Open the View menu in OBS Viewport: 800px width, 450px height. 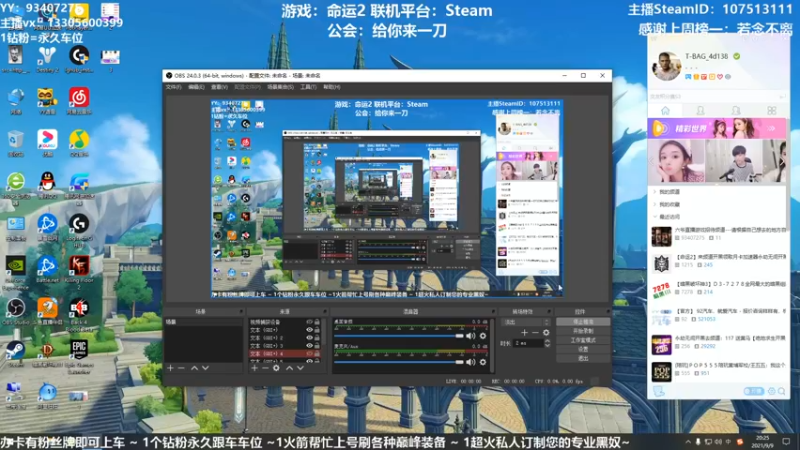pyautogui.click(x=219, y=87)
